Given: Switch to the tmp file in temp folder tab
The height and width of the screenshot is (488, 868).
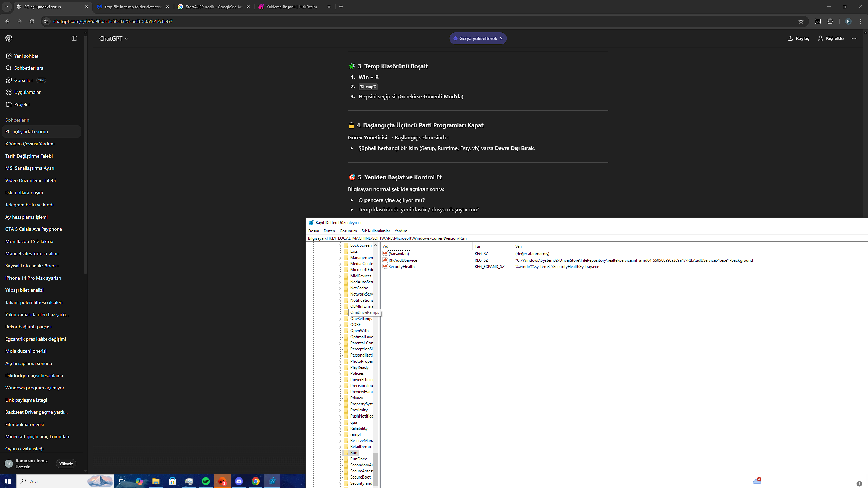Looking at the screenshot, I should tap(133, 7).
